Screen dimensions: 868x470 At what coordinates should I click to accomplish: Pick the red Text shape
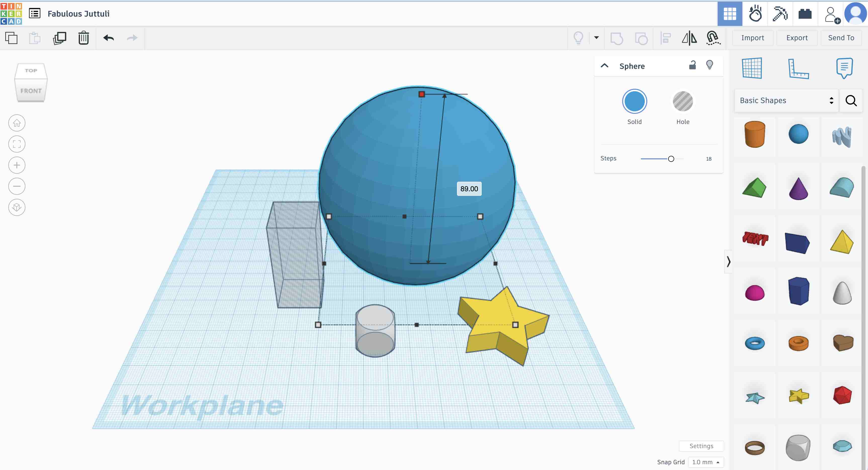point(755,239)
